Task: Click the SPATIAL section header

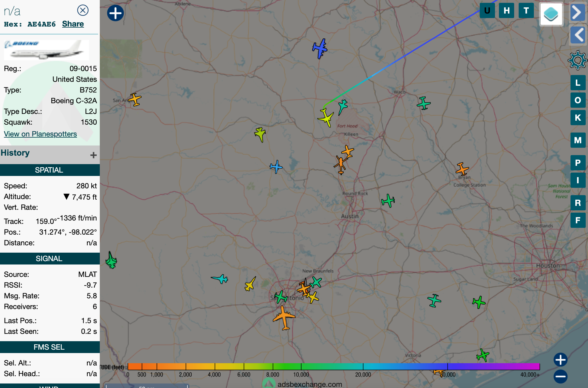Action: (x=50, y=170)
